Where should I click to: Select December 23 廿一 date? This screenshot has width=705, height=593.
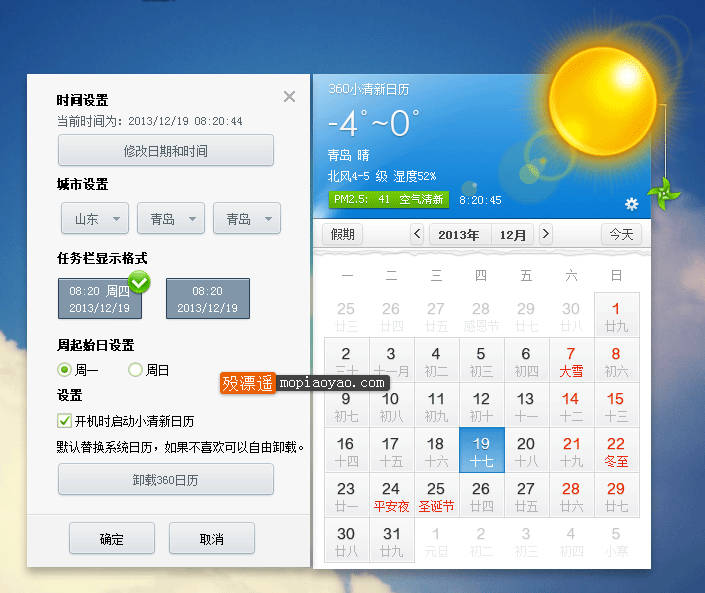(x=347, y=495)
